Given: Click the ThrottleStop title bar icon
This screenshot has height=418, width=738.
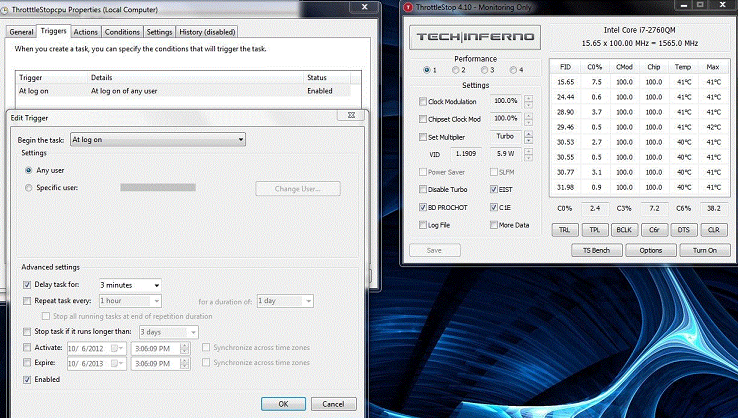Looking at the screenshot, I should point(408,8).
